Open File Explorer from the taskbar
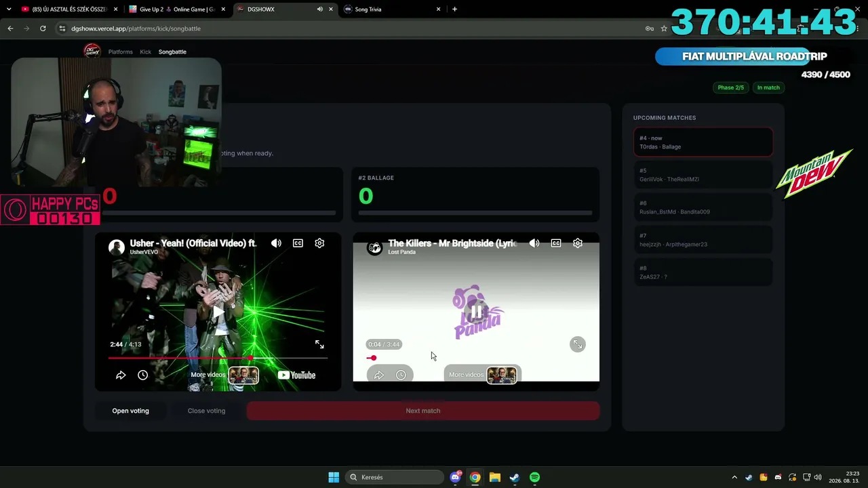Viewport: 868px width, 488px height. 494,477
